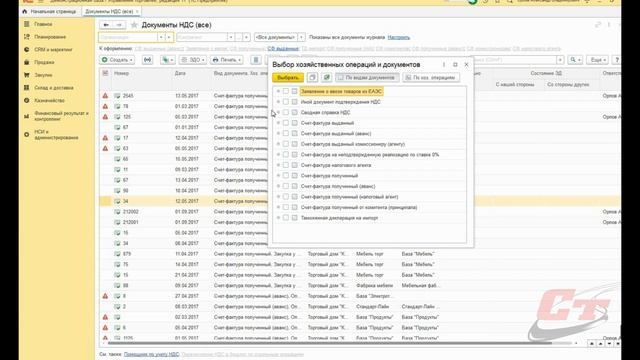Image resolution: width=640 pixels, height=360 pixels.
Task: Check the Сводная справка НДС checkbox
Action: point(286,112)
